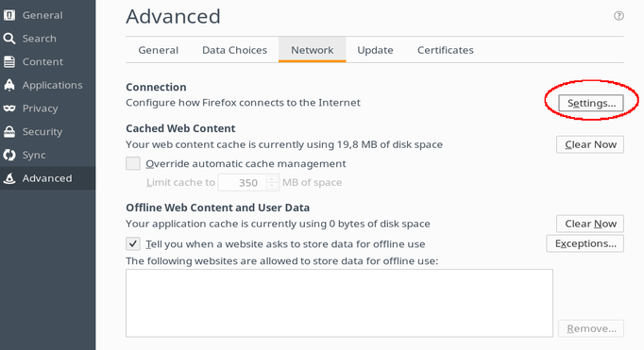The height and width of the screenshot is (350, 644).
Task: Select the Network tab
Action: coord(313,50)
